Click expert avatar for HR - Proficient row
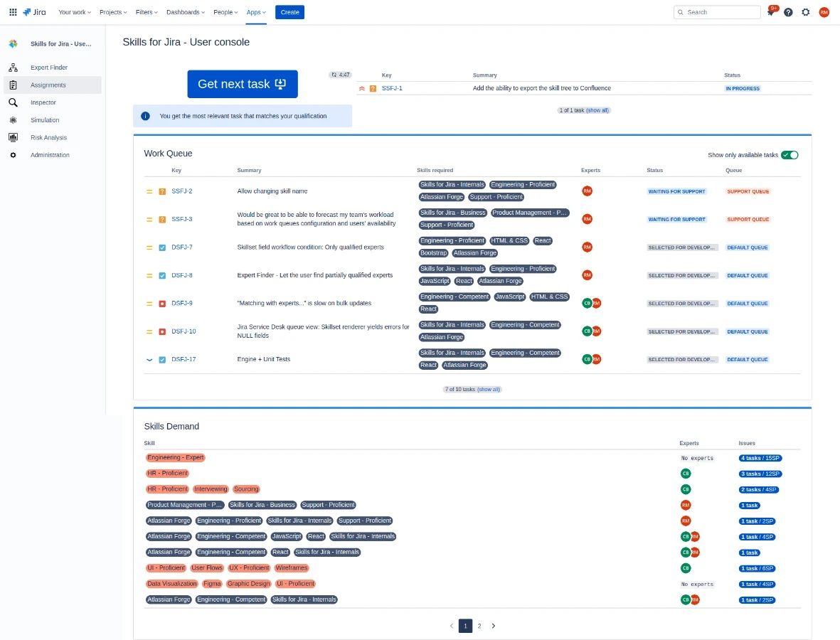Viewport: 840px width, 640px height. click(x=686, y=474)
